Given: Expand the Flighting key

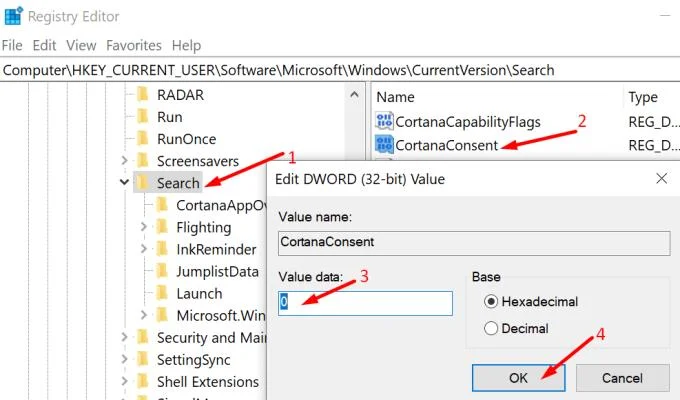Looking at the screenshot, I should coord(144,226).
